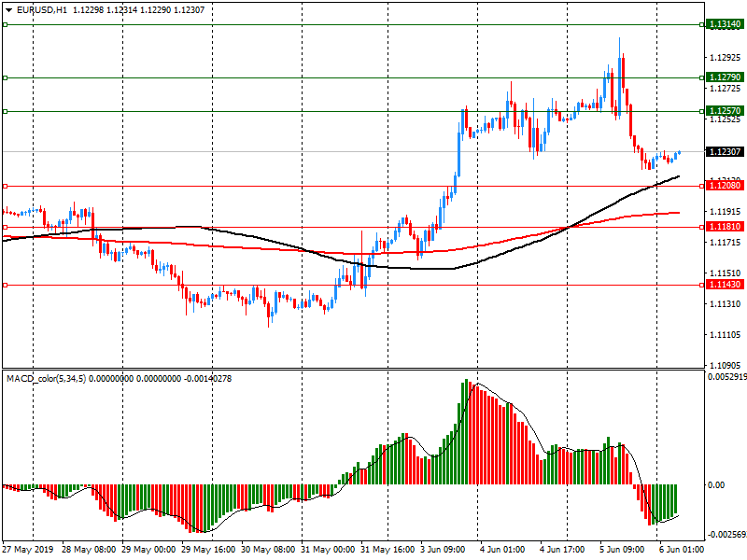Click the 29 May 00:00 time label
Viewport: 747px width, 560px height.
(148, 550)
